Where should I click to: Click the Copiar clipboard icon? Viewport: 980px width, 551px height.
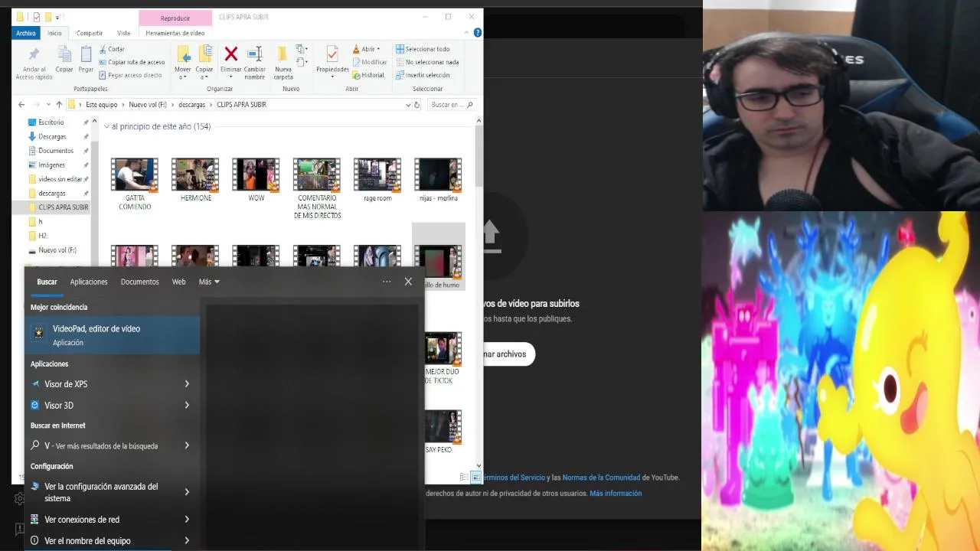pos(64,55)
